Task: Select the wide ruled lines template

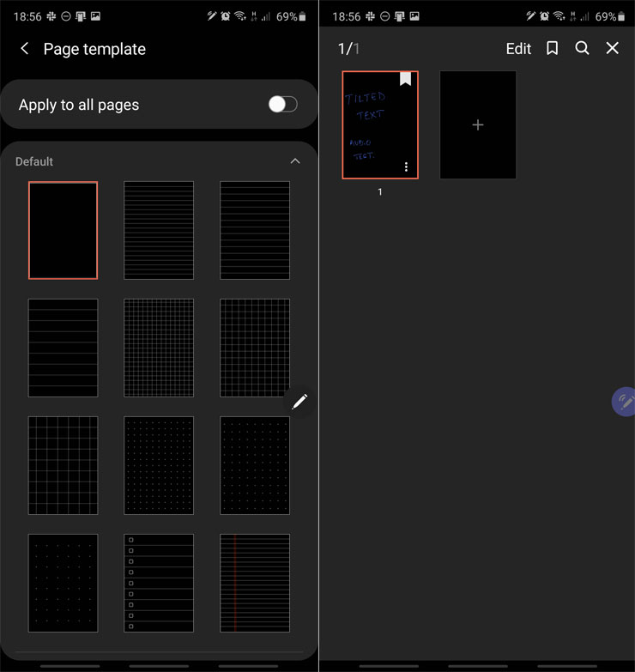Action: click(63, 348)
